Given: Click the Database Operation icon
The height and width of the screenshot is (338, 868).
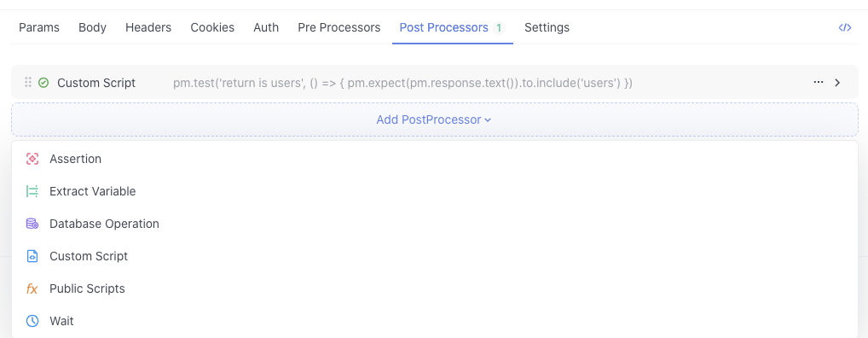Looking at the screenshot, I should (x=32, y=224).
